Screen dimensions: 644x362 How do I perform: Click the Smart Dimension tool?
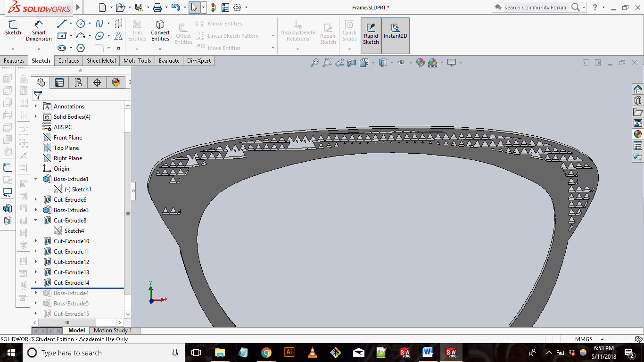tap(39, 31)
